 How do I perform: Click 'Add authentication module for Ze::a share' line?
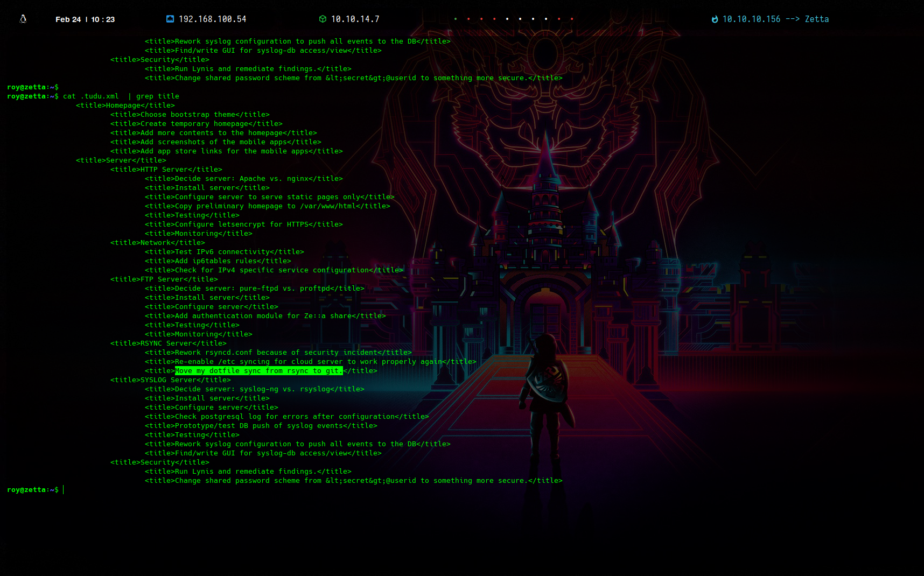pos(265,316)
